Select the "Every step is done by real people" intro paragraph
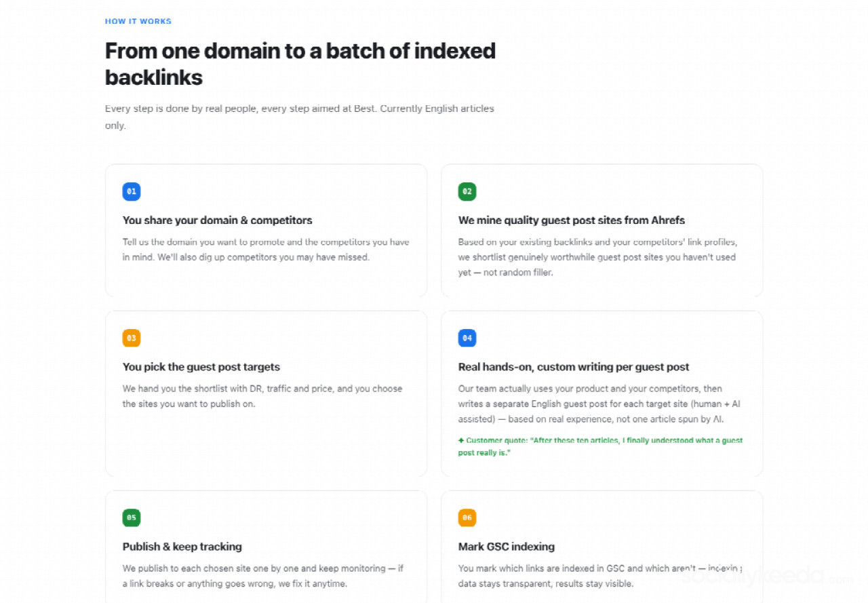The image size is (868, 603). click(300, 117)
